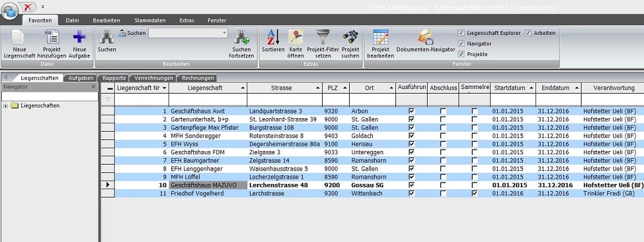Select the Liegenschaften document tab
The image size is (644, 242).
(x=39, y=78)
